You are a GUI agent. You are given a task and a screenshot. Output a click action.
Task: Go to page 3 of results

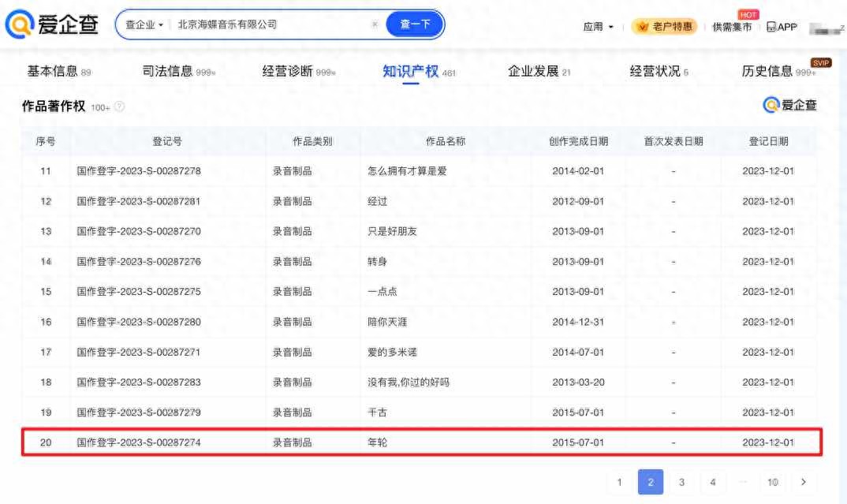(x=681, y=482)
